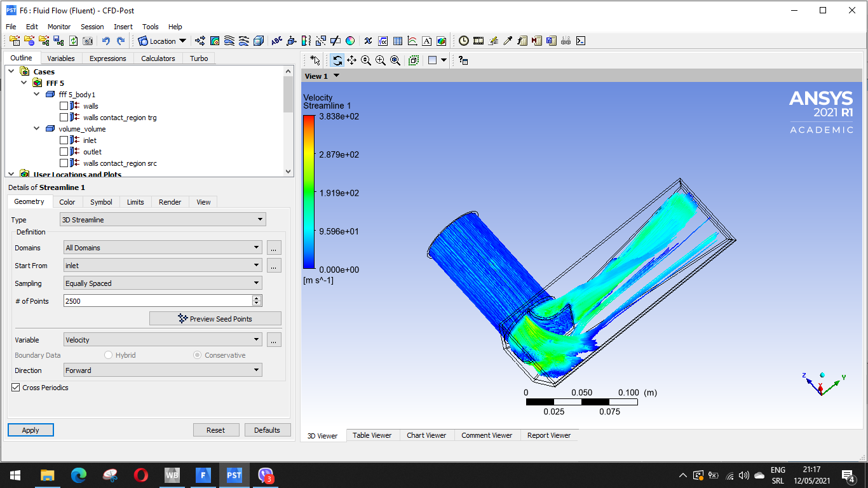Enable the walls visibility checkbox
The height and width of the screenshot is (488, 868).
click(x=64, y=106)
